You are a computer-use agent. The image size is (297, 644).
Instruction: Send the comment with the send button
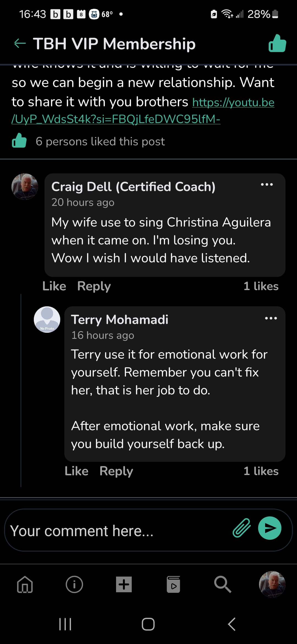pyautogui.click(x=269, y=528)
